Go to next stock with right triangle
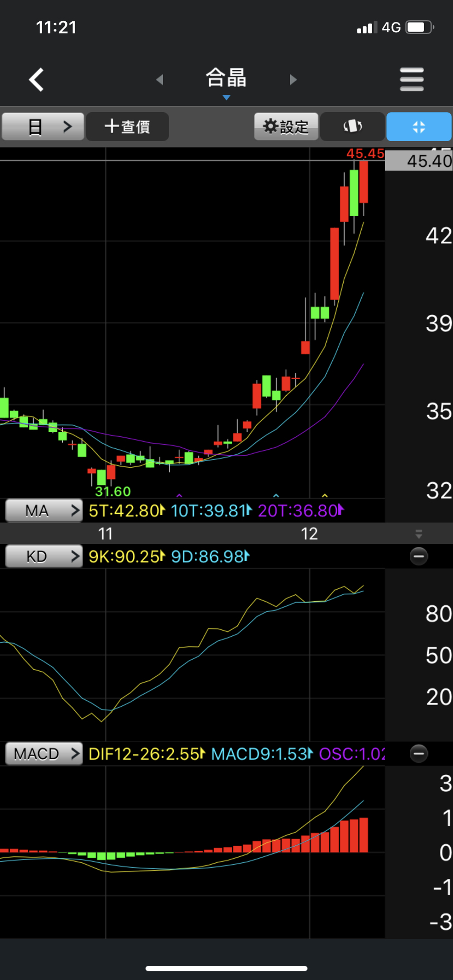The width and height of the screenshot is (453, 980). (x=293, y=80)
